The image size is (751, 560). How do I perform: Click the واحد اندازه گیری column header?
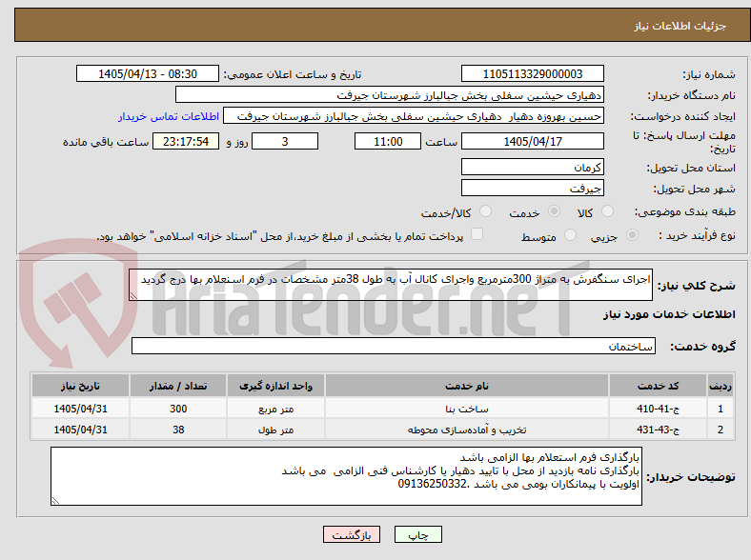tap(275, 386)
